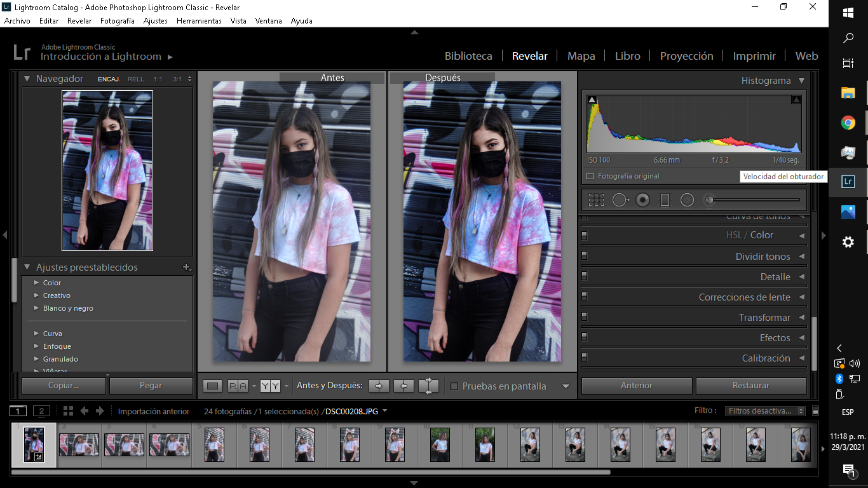Collapse the Navegador panel

click(x=27, y=79)
